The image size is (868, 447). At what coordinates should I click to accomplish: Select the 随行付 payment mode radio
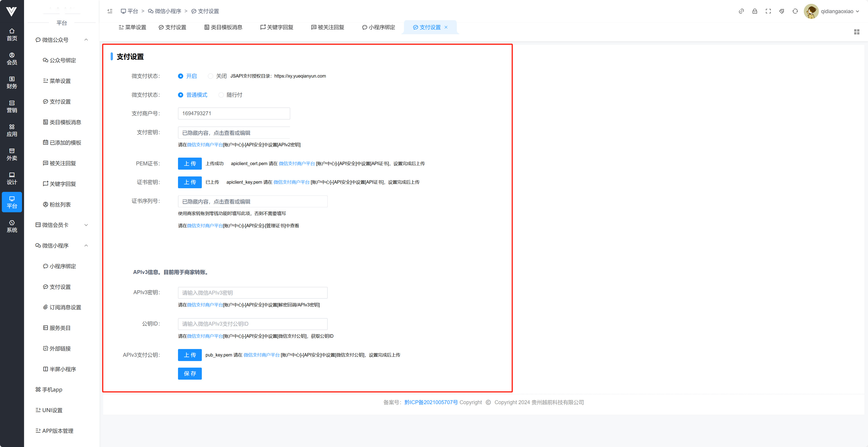point(221,95)
